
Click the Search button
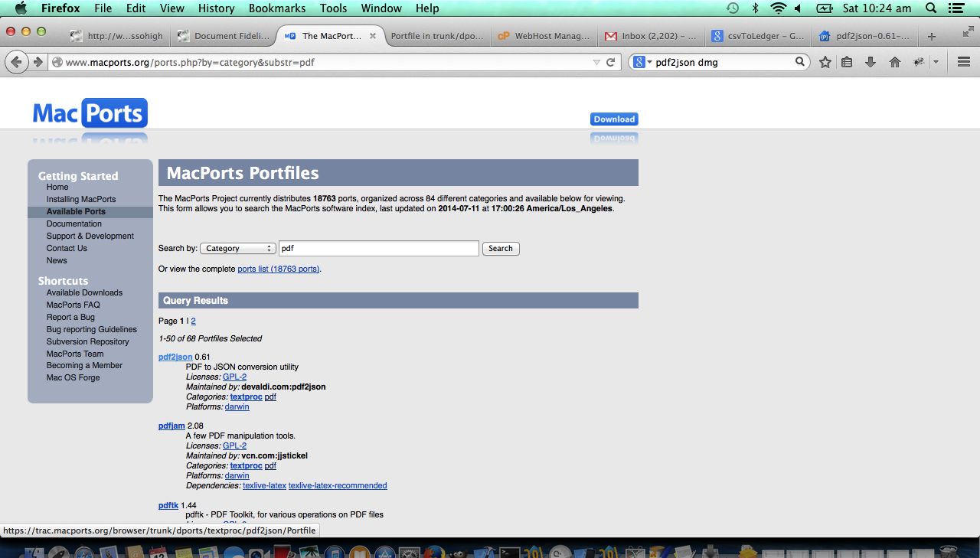[501, 249]
